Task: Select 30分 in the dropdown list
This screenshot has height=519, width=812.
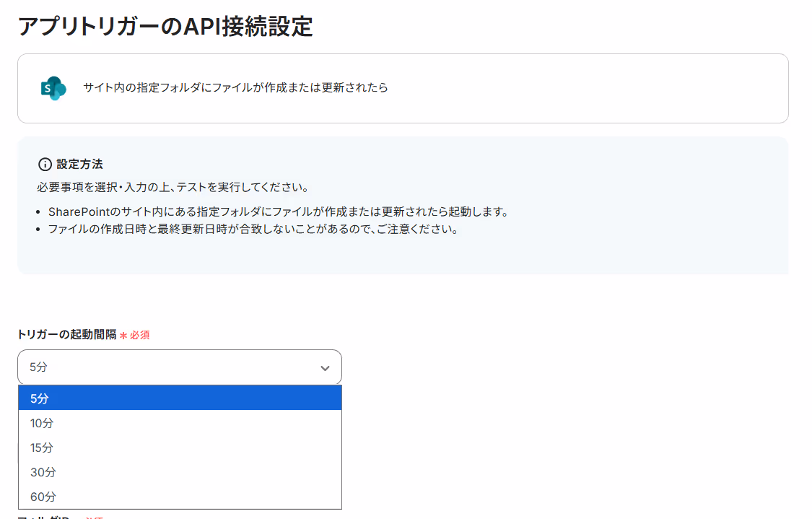Action: [180, 472]
